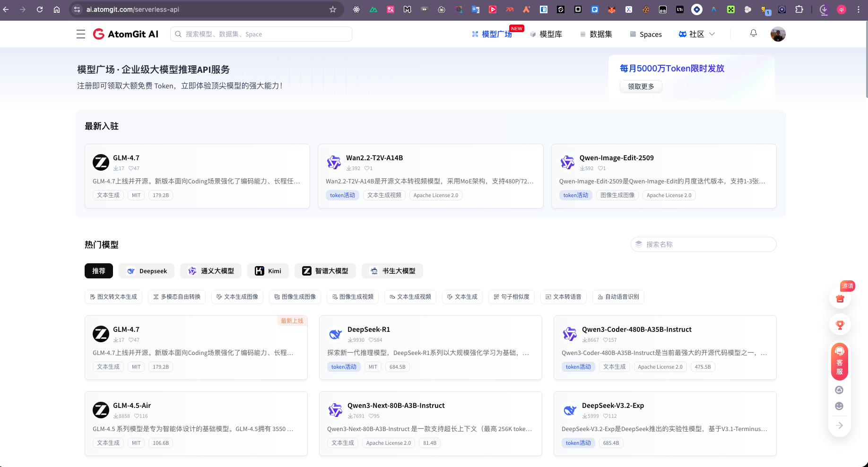Image resolution: width=868 pixels, height=467 pixels.
Task: Open the 数据集 nav tab
Action: (596, 34)
